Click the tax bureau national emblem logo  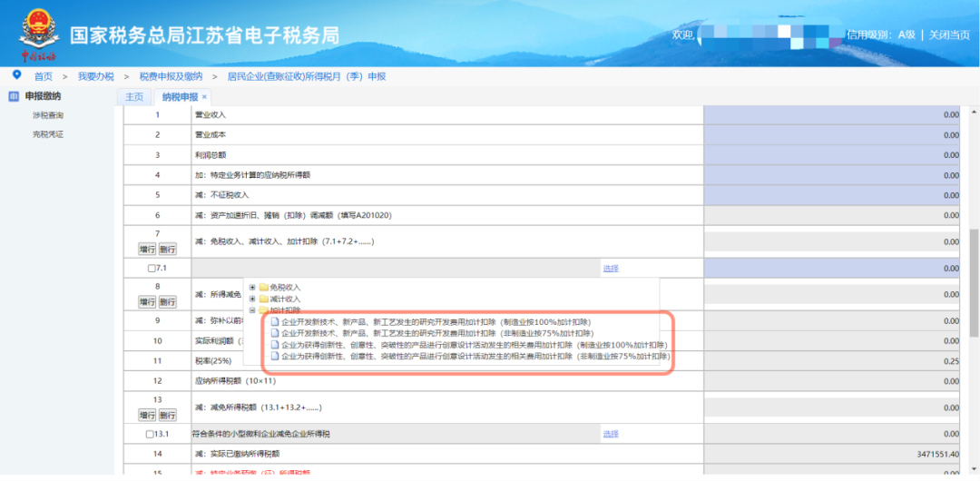(38, 29)
